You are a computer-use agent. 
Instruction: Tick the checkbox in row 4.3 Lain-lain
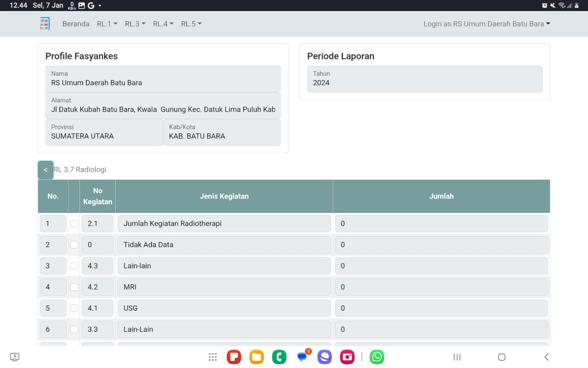(74, 266)
